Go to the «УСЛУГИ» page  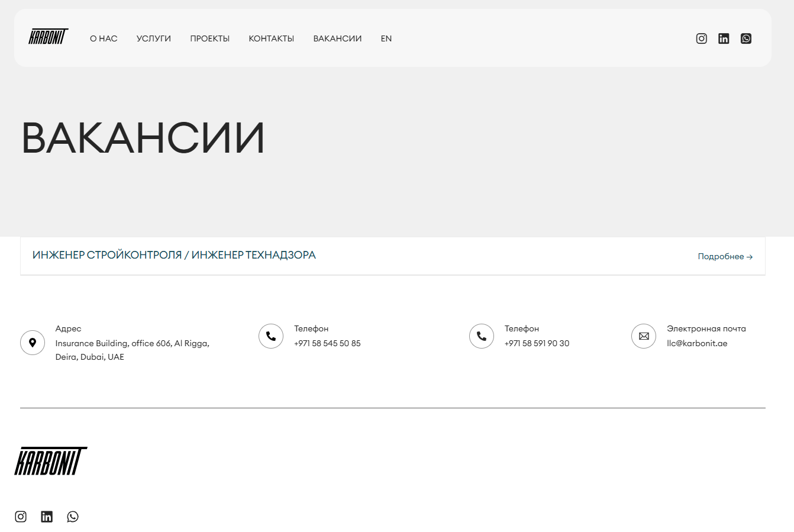153,38
